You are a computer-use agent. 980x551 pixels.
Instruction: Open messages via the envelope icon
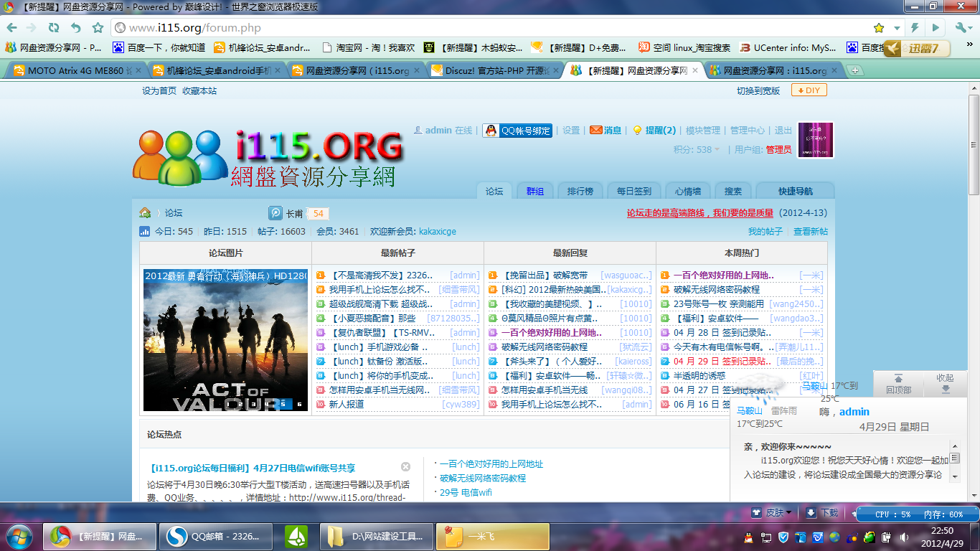pyautogui.click(x=606, y=131)
